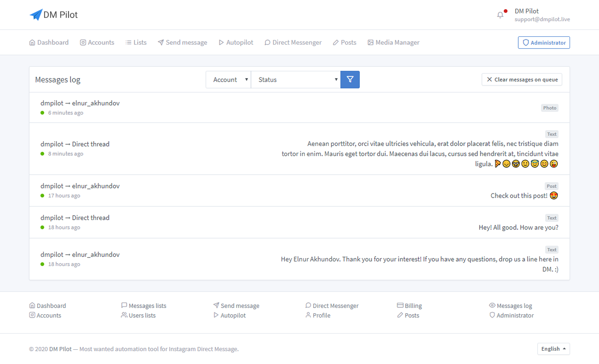
Task: Click the footer Messages log eye icon
Action: (x=492, y=305)
